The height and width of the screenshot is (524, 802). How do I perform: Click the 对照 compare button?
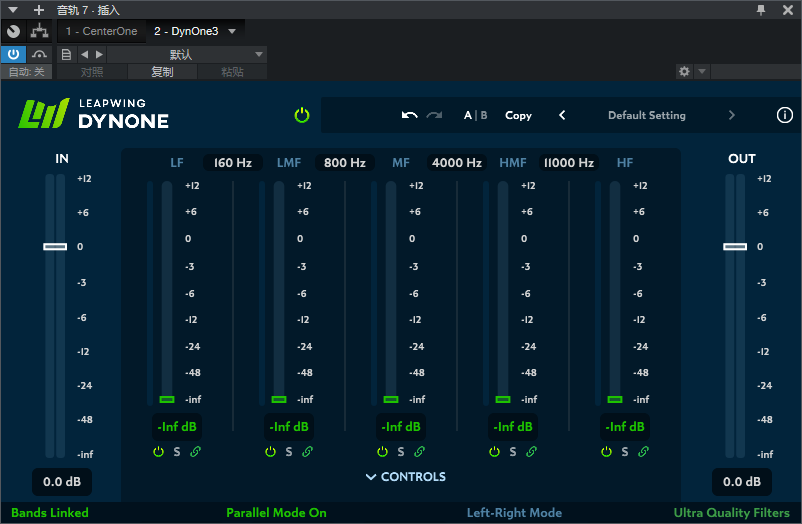click(x=92, y=72)
